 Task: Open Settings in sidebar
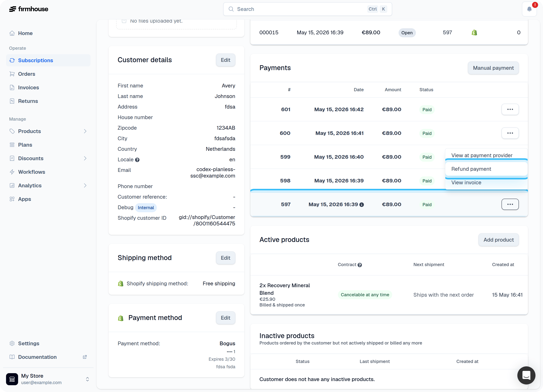[48, 343]
